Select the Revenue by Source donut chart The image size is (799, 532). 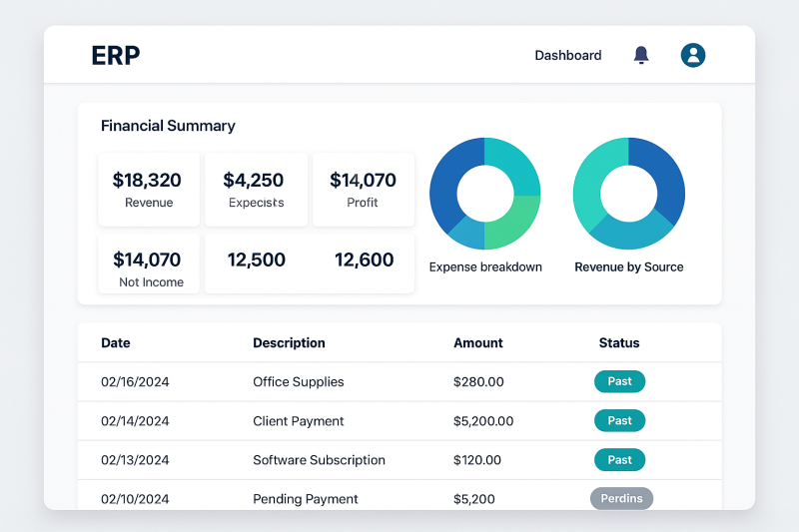(x=628, y=194)
